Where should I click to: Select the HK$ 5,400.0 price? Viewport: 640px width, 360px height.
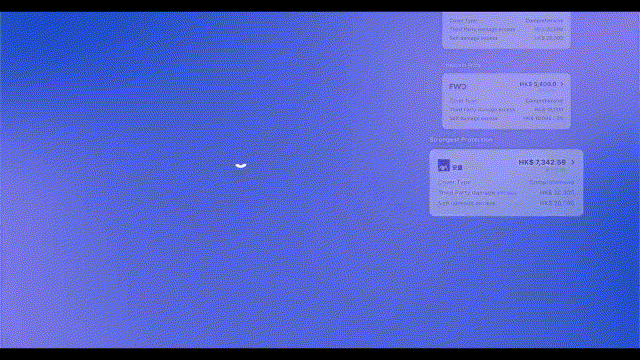click(538, 84)
